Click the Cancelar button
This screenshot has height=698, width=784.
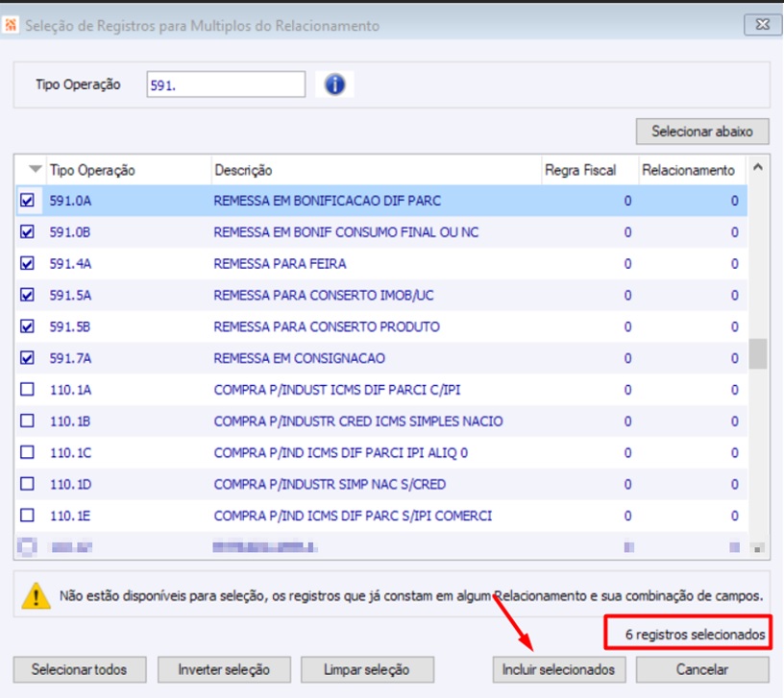[x=702, y=669]
